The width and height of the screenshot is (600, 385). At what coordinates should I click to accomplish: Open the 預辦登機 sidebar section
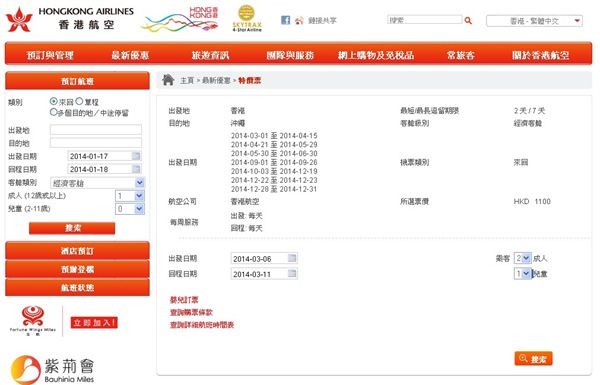(x=77, y=269)
